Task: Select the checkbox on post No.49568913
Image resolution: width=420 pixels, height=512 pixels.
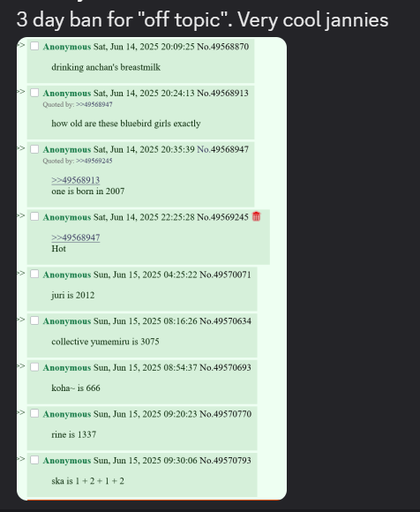Action: coord(34,93)
